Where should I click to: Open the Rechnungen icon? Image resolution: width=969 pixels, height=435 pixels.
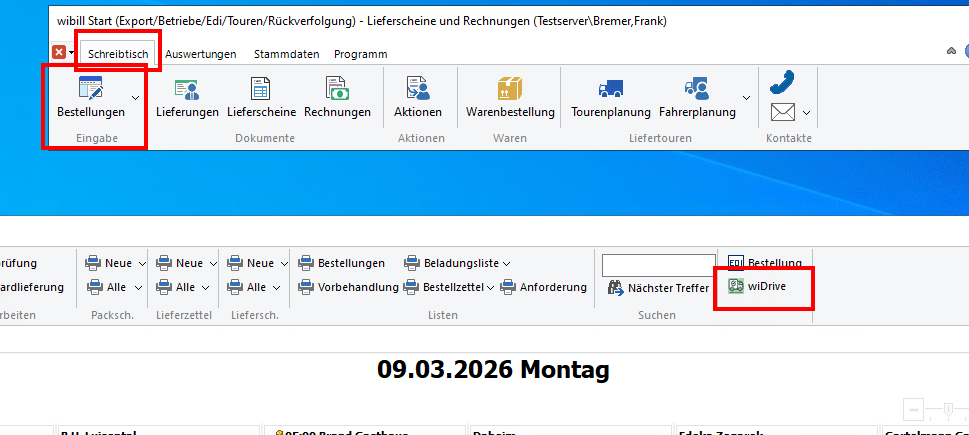[337, 90]
